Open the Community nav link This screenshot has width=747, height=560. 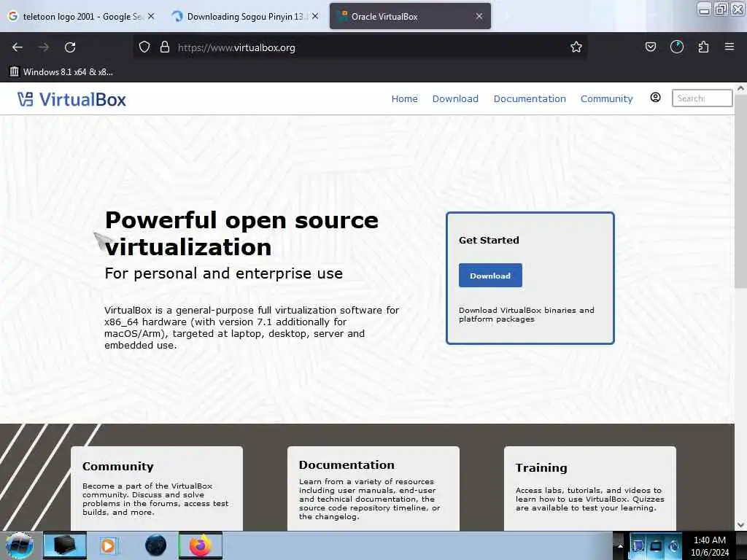[606, 98]
